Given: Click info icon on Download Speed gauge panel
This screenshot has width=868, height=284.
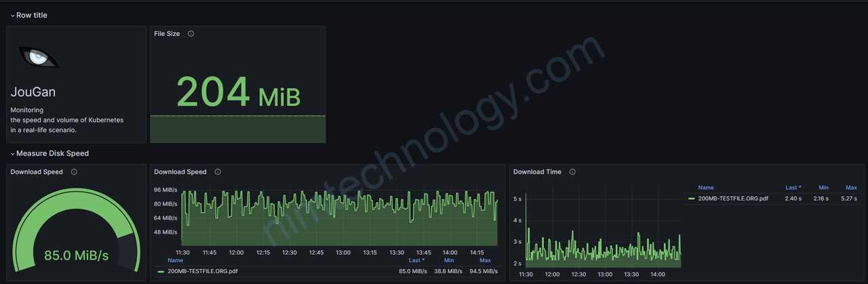Looking at the screenshot, I should 74,172.
